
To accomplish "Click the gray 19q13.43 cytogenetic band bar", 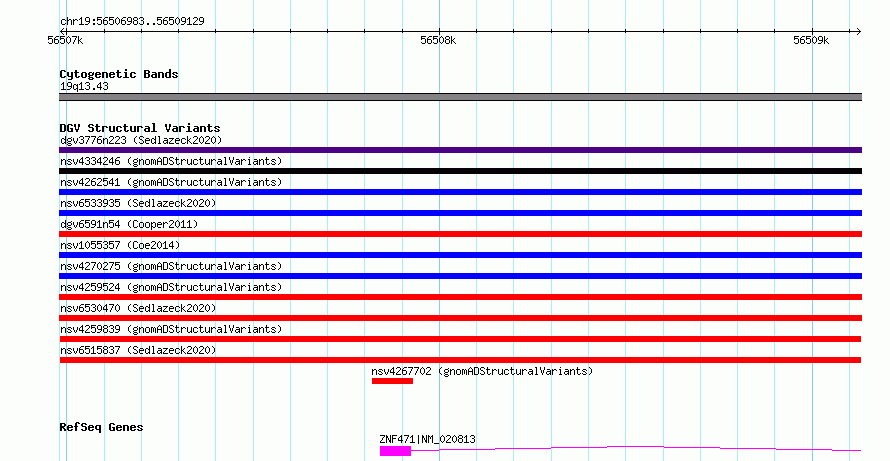I will (460, 97).
